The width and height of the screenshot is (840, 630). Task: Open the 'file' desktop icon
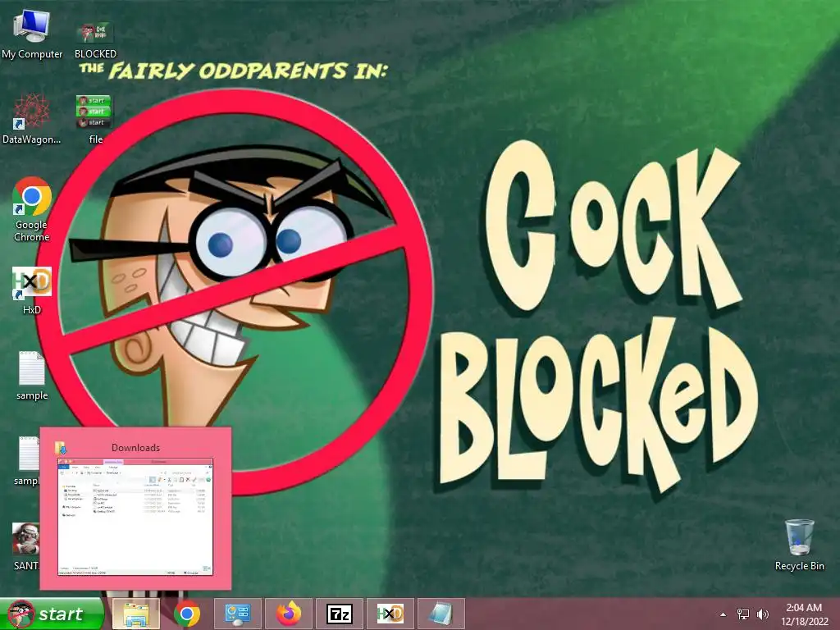click(95, 120)
